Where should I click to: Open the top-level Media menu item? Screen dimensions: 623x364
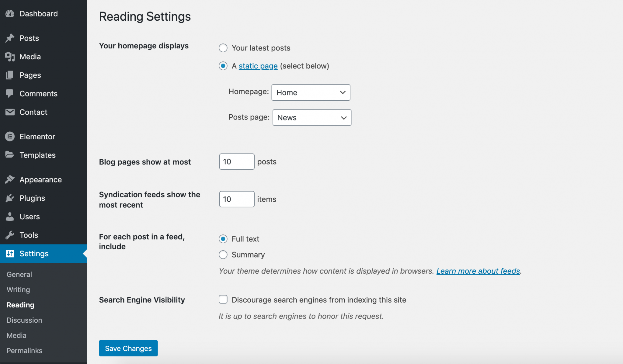(x=44, y=57)
